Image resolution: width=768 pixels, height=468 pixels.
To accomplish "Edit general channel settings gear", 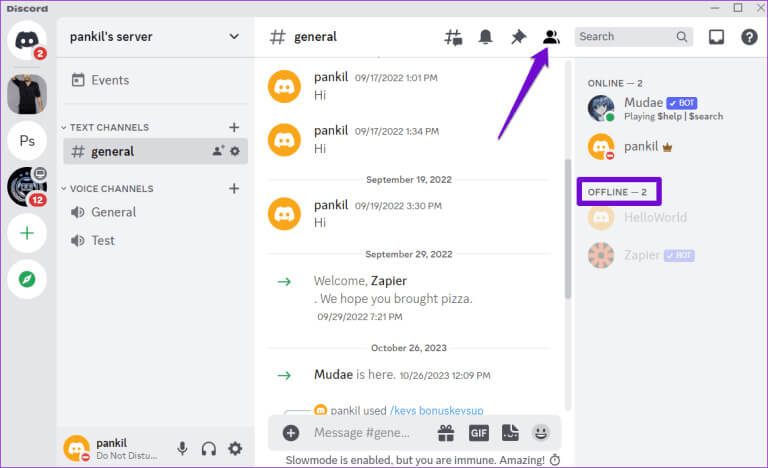I will tap(235, 151).
